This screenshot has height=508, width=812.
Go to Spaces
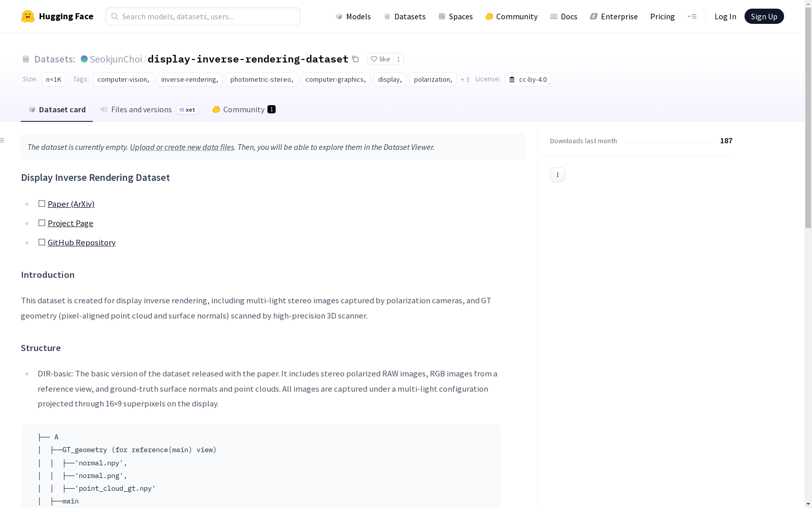pyautogui.click(x=456, y=16)
